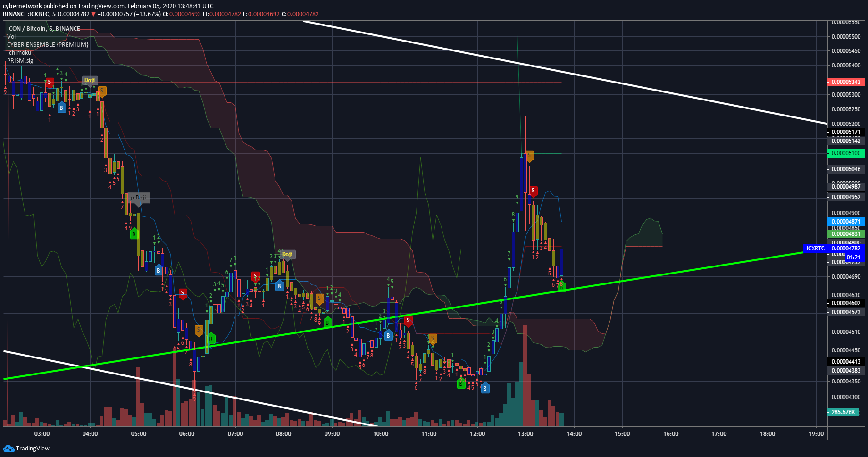Click the 0.00004602 price label
This screenshot has width=868, height=457.
tap(846, 303)
